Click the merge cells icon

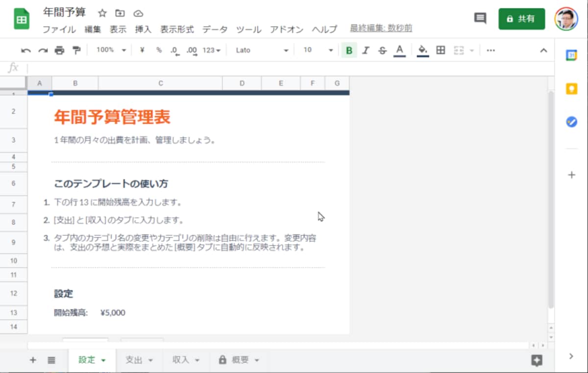coord(459,50)
